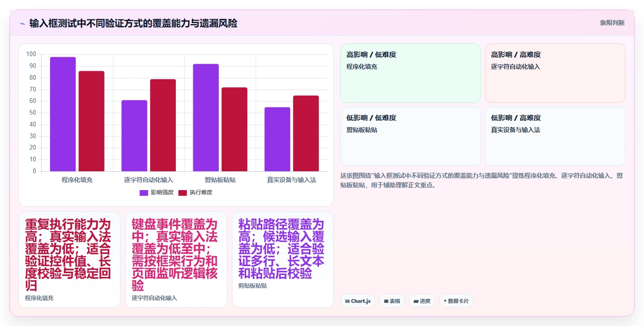Open the 低影响 / 低难度 quadrant card

coord(411,136)
